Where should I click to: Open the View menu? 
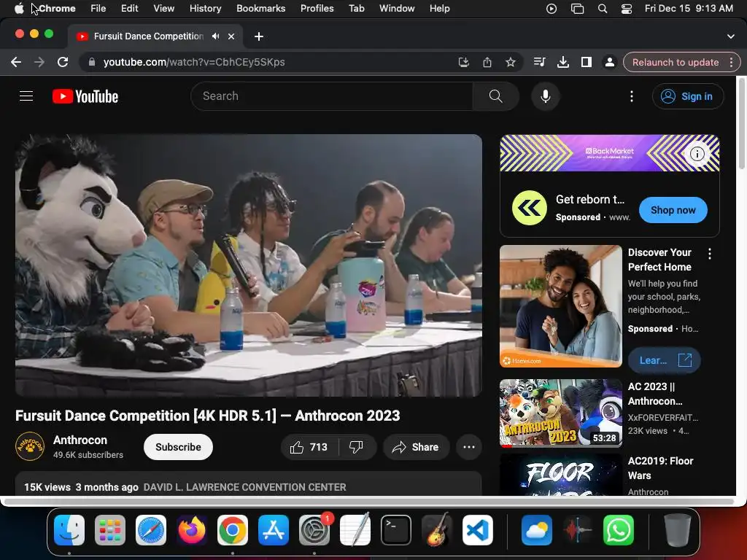coord(164,9)
